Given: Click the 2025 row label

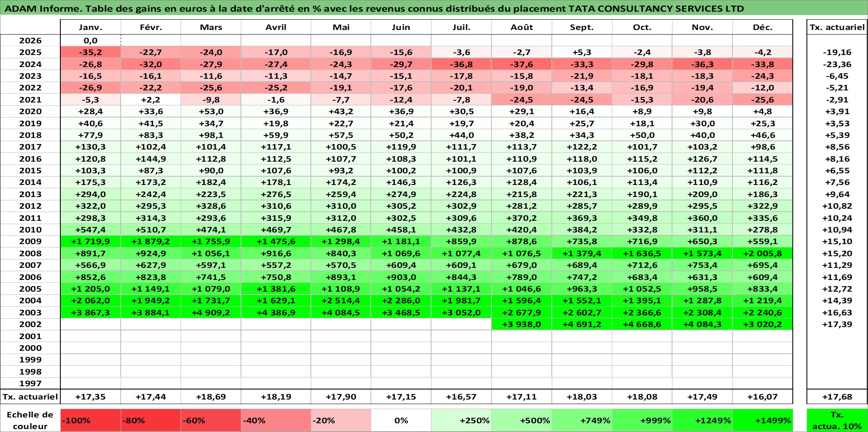Looking at the screenshot, I should [30, 52].
